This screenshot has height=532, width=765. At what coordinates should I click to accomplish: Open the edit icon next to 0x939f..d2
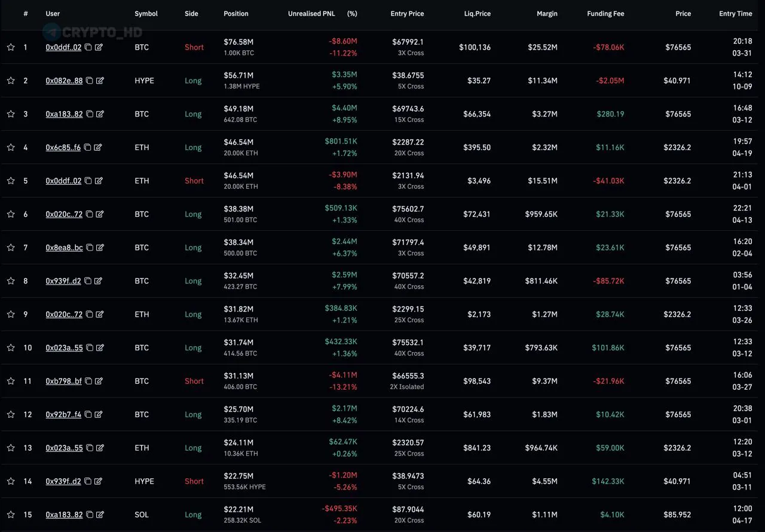(x=100, y=281)
